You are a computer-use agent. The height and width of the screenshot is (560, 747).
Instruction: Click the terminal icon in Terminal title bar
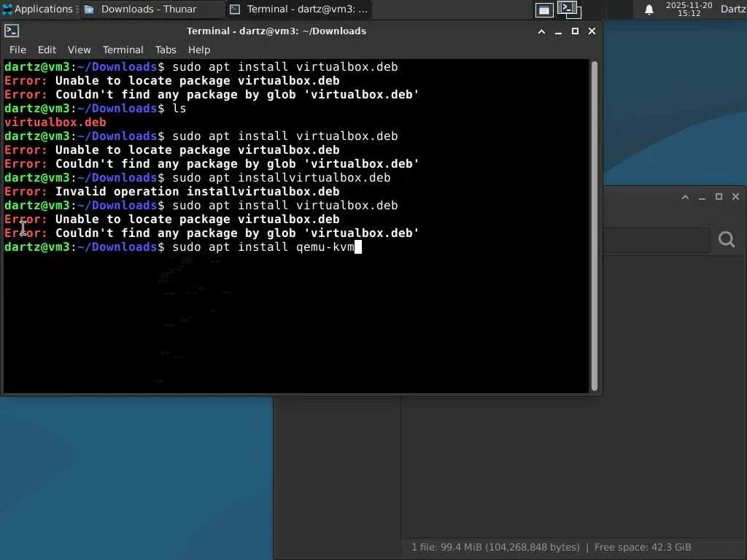(12, 31)
